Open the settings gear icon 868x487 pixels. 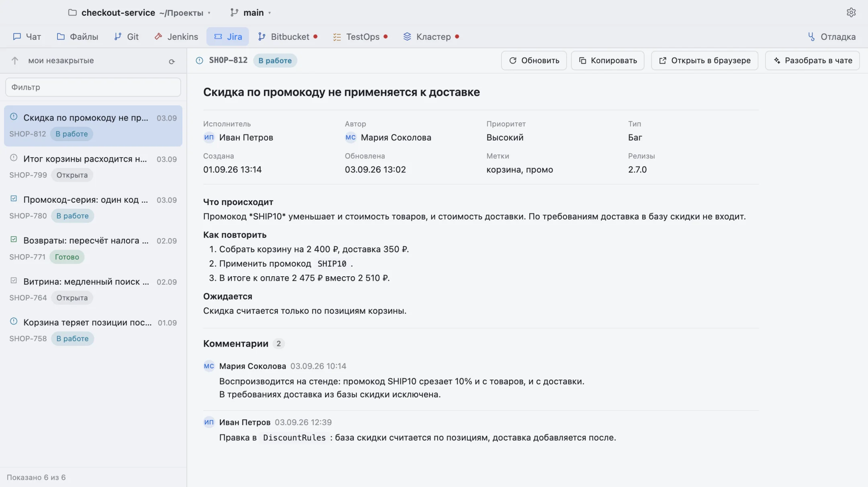[x=851, y=12]
